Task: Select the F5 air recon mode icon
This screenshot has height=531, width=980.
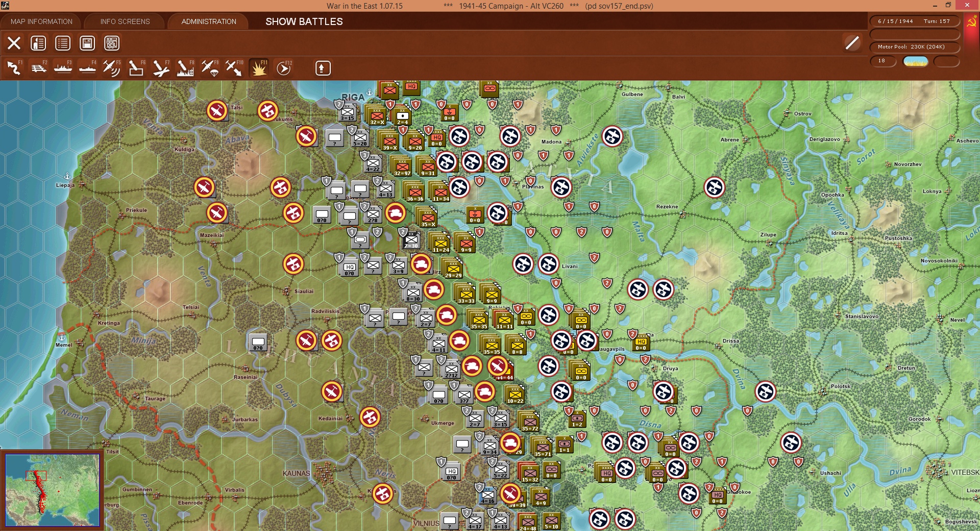Action: [112, 68]
